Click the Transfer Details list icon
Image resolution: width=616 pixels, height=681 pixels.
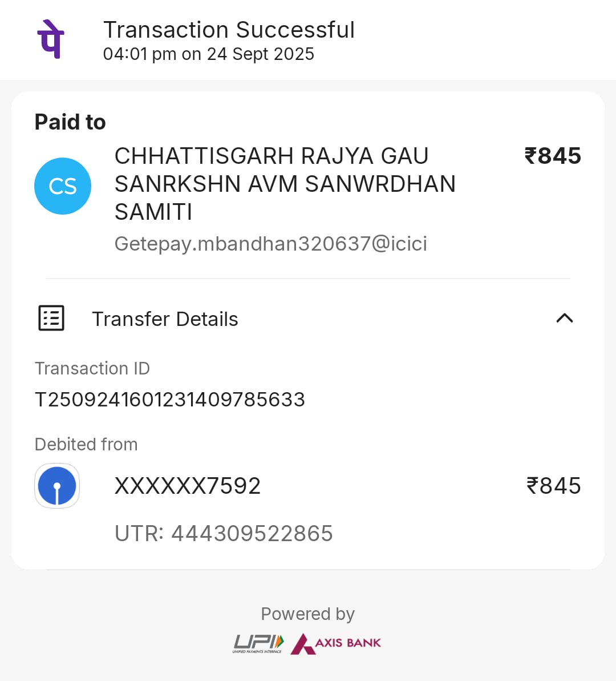point(51,318)
